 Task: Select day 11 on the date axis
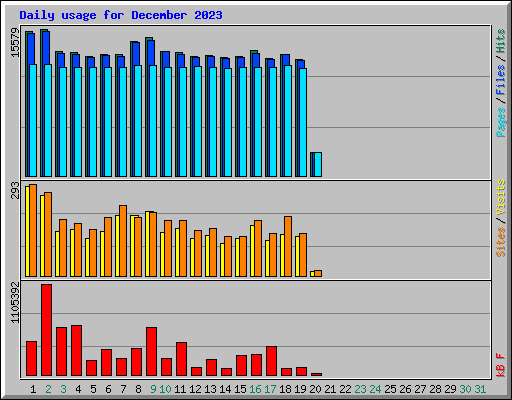click(180, 389)
